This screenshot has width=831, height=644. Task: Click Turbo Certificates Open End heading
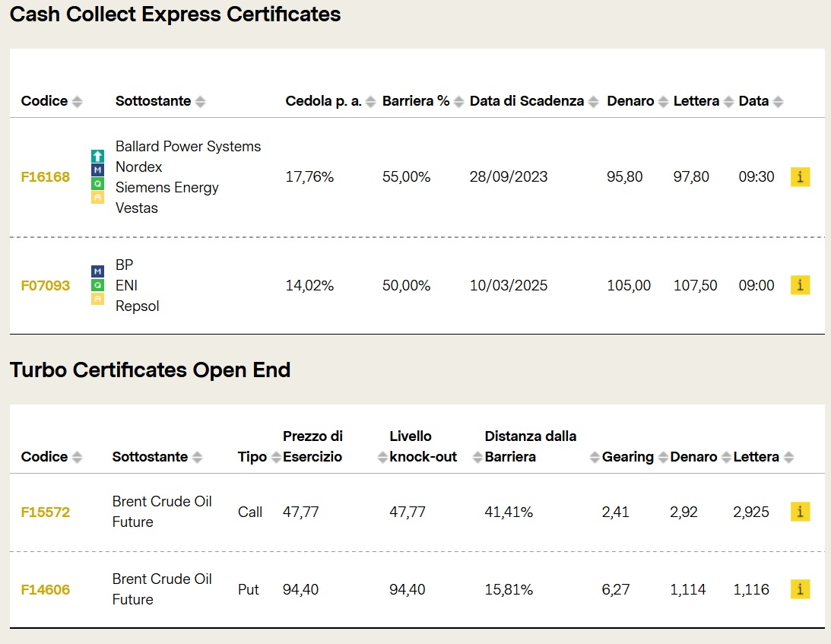[x=150, y=370]
